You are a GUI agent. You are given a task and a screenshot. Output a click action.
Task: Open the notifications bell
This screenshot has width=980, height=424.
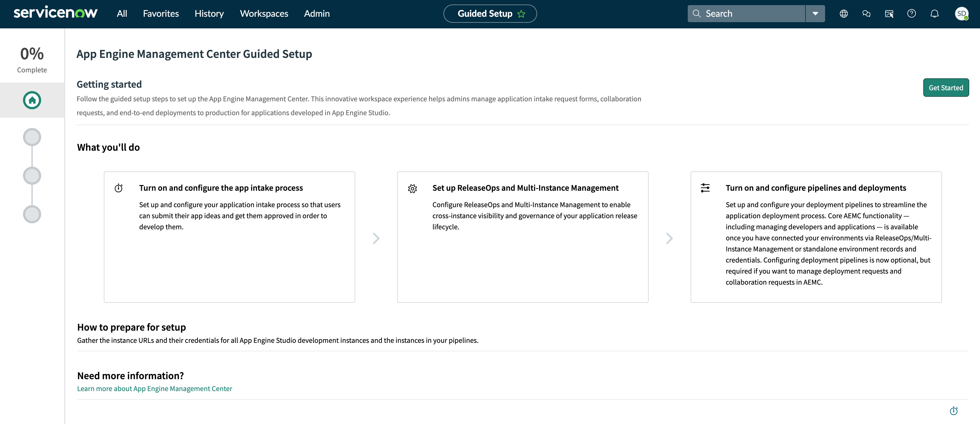[x=934, y=14]
